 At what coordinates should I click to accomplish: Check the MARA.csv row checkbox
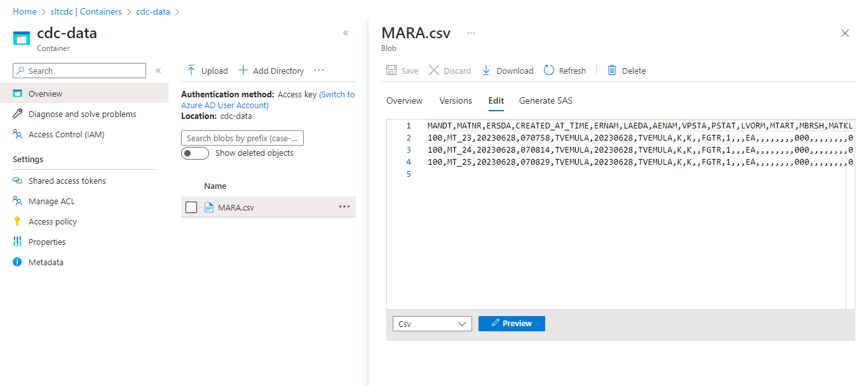[191, 207]
